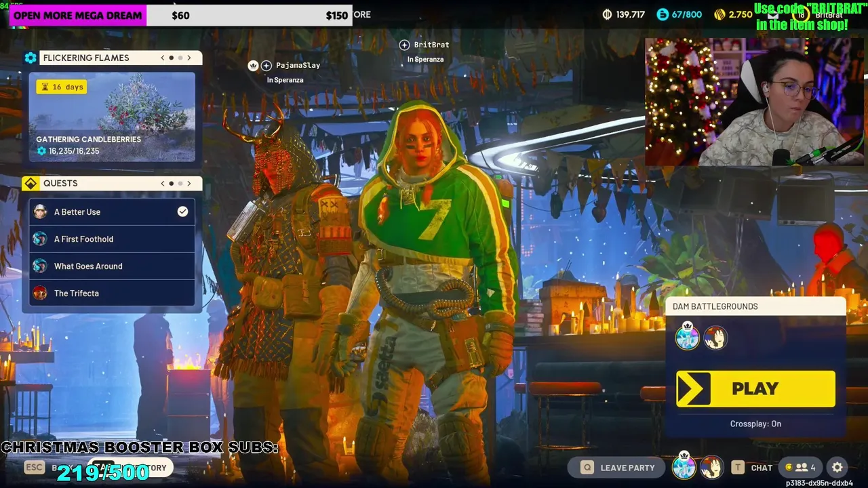Click the Leave Party button
868x488 pixels.
618,467
